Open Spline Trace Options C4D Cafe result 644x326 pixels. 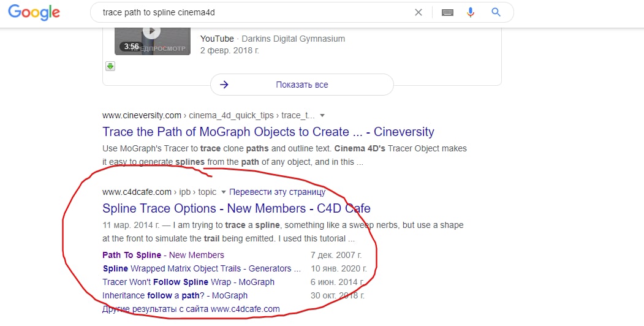(236, 208)
